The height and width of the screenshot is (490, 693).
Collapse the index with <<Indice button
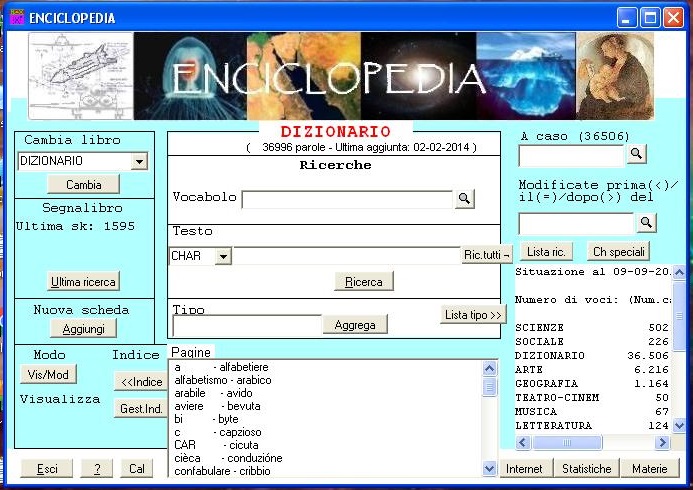141,382
